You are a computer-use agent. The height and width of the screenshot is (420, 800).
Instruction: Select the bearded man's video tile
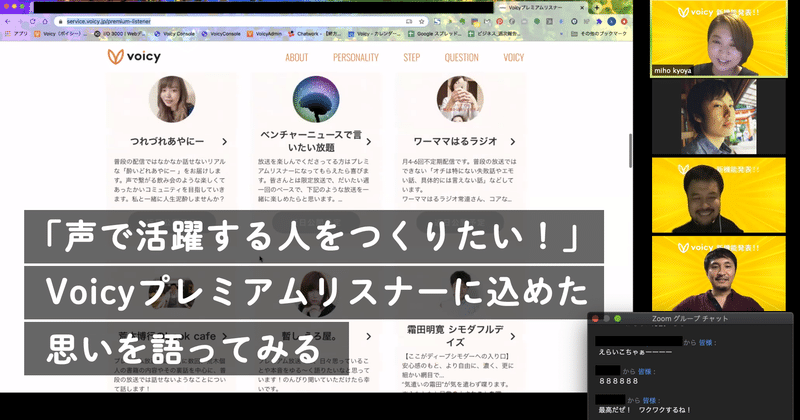(x=719, y=195)
